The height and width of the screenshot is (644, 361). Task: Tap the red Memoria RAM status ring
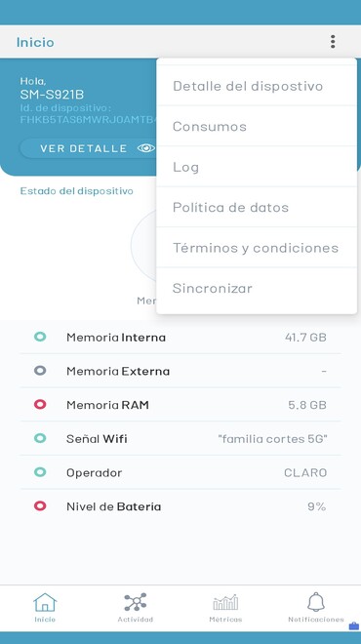pos(40,405)
